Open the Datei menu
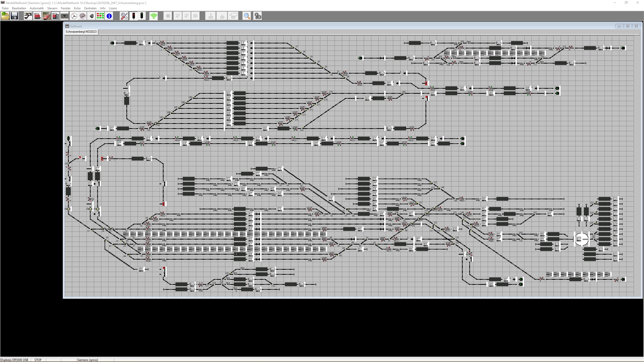The height and width of the screenshot is (362, 644). click(x=5, y=8)
